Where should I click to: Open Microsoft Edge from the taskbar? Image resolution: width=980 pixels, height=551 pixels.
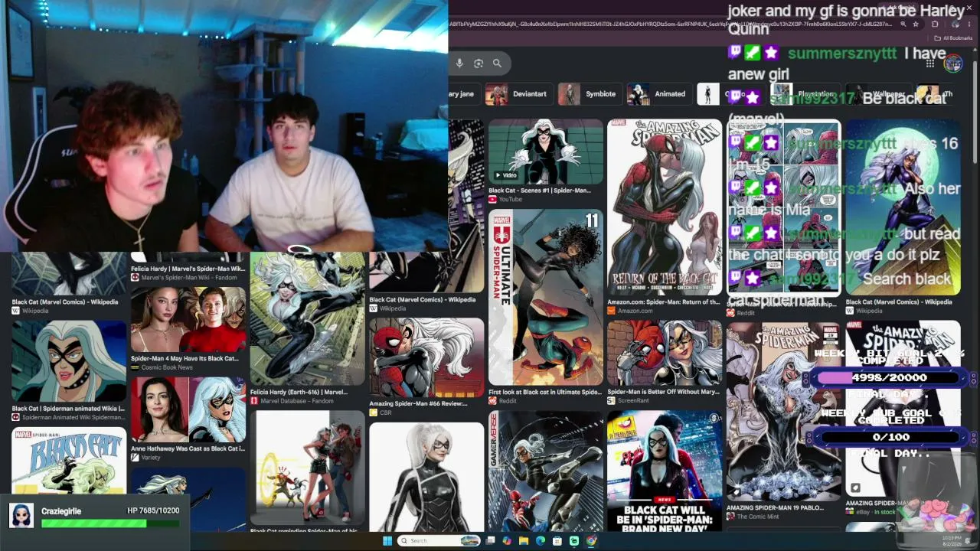pyautogui.click(x=541, y=541)
